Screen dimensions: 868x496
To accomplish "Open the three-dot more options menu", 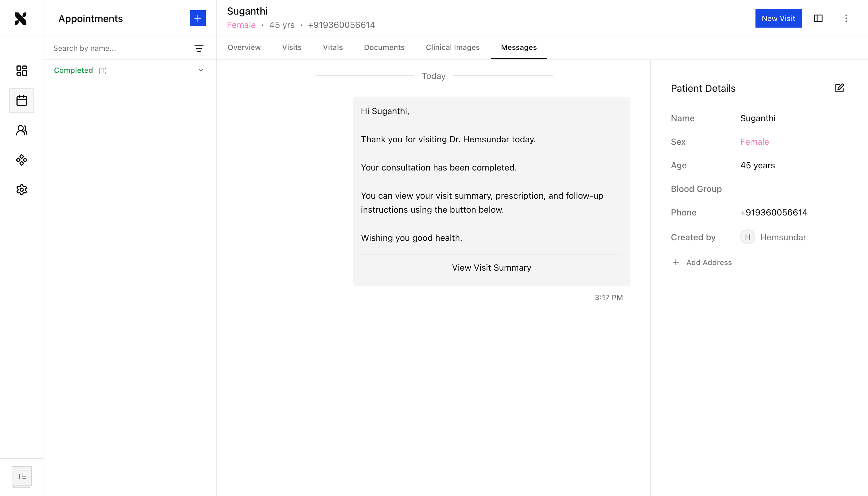I will (846, 18).
